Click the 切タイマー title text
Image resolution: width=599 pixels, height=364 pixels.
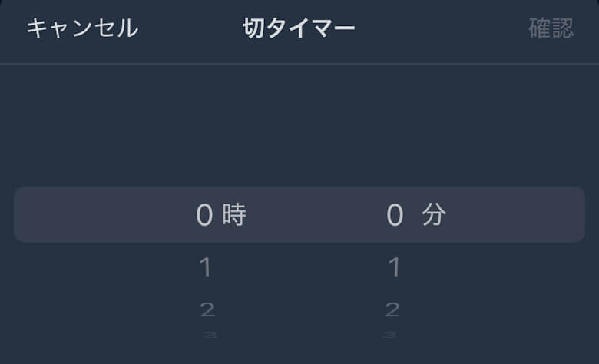tap(299, 28)
